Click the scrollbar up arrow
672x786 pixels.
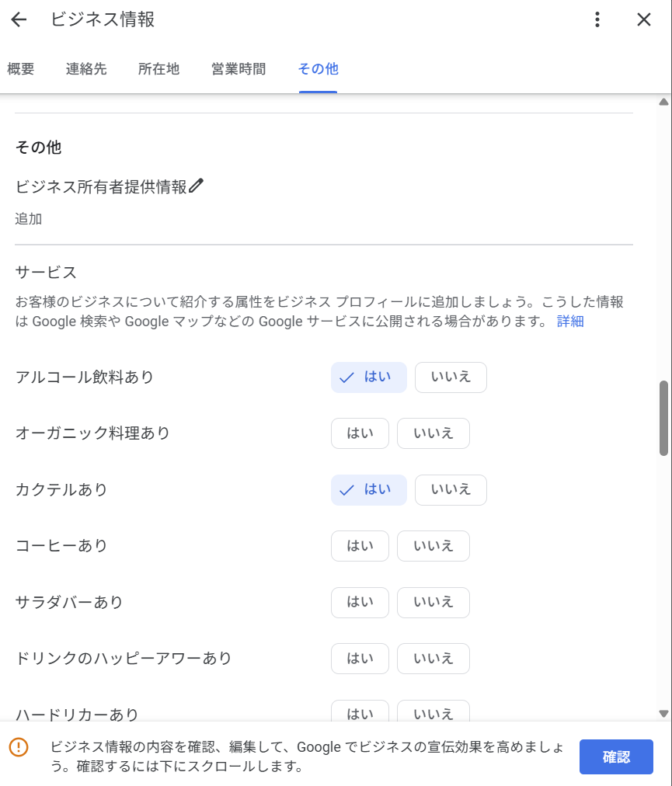663,102
